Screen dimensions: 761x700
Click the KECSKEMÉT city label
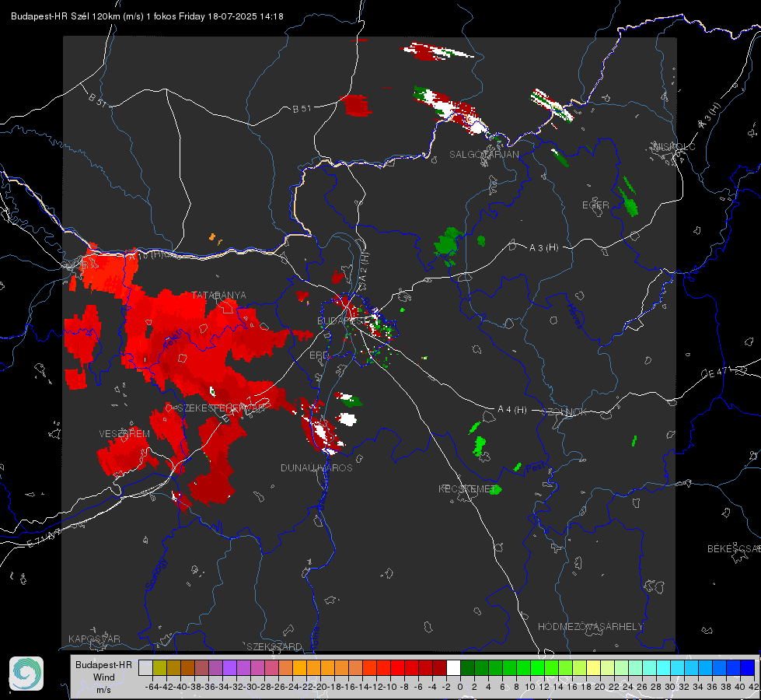tap(467, 488)
